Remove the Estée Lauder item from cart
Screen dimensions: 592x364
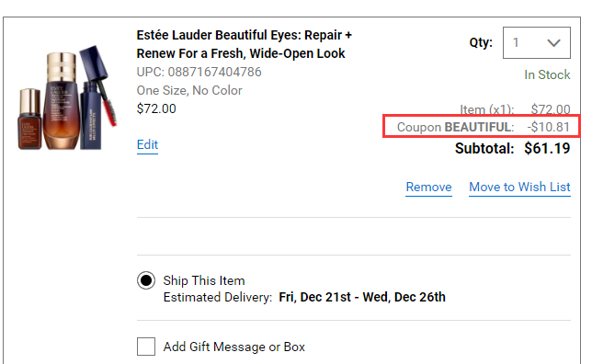click(429, 187)
